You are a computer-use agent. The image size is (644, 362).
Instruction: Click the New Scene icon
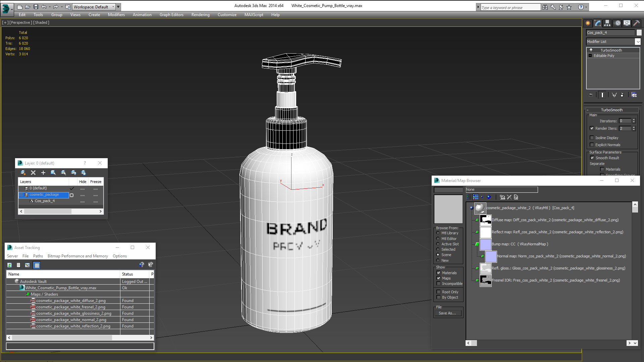20,7
